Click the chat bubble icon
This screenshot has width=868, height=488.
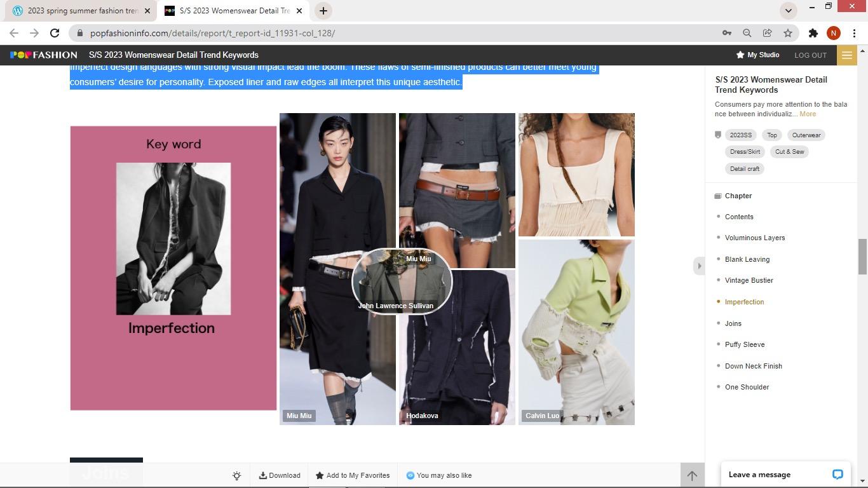pos(837,475)
